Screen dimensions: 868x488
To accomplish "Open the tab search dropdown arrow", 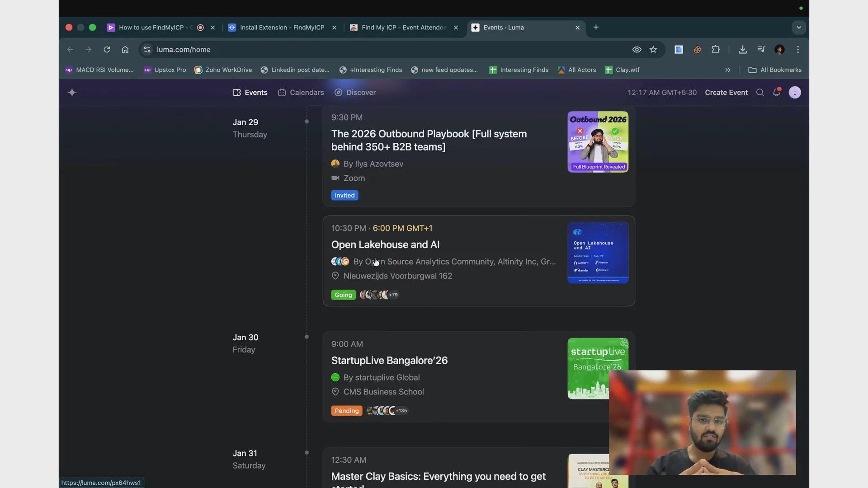I will 799,28.
